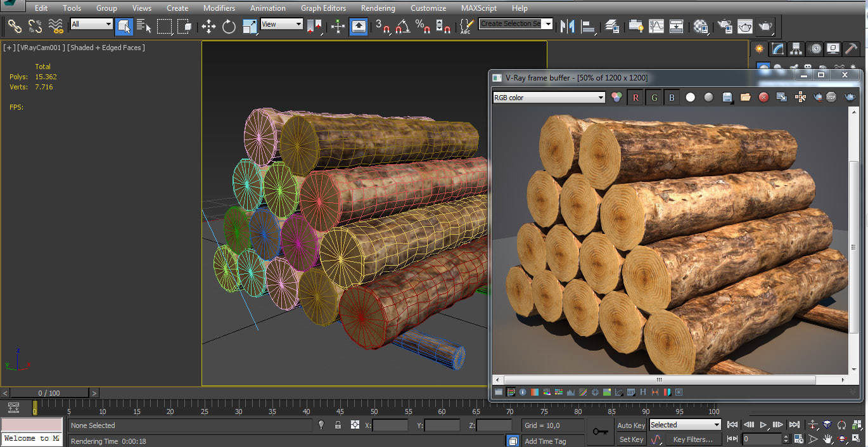
Task: Click the 0 / 100 time slider
Action: coord(49,393)
